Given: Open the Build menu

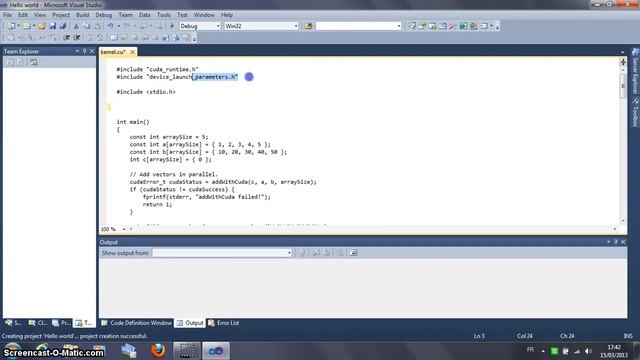Looking at the screenshot, I should pyautogui.click(x=82, y=15).
